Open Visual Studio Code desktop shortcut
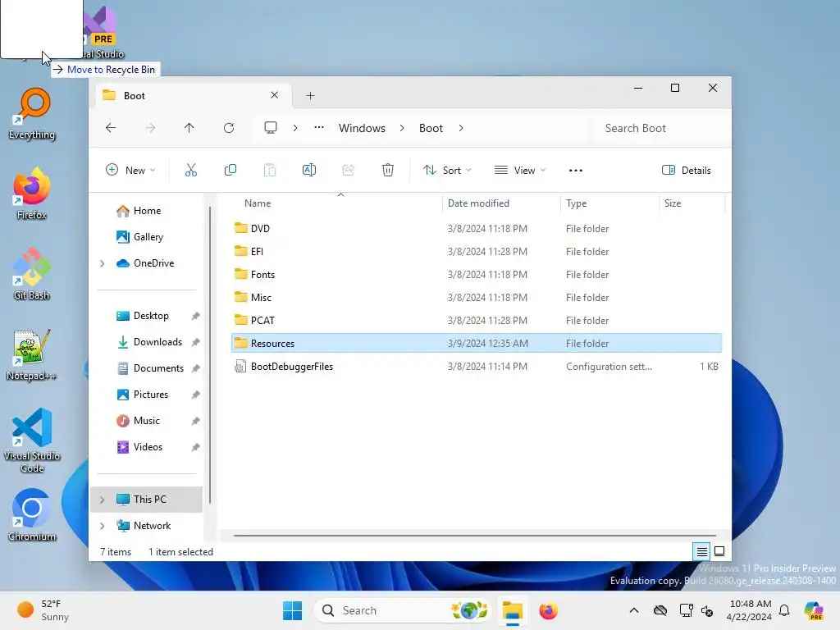 32,441
